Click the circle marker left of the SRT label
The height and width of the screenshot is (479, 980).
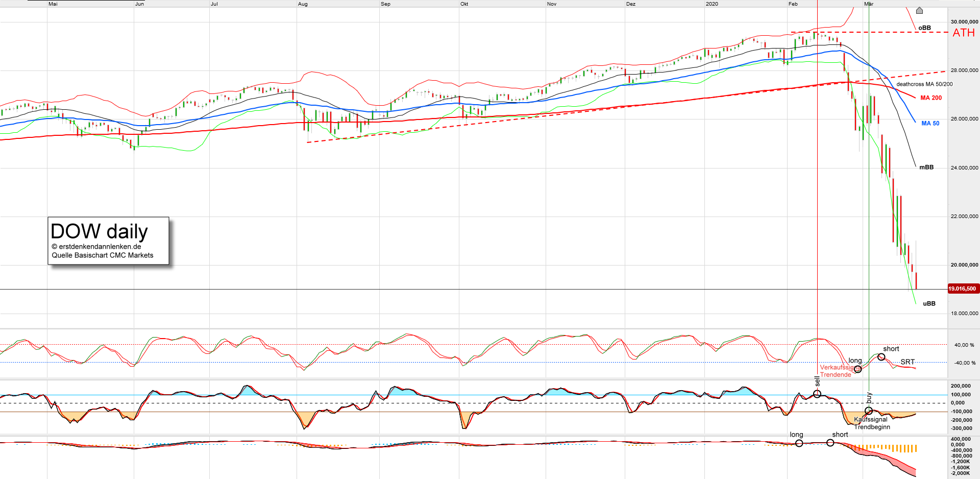click(881, 357)
